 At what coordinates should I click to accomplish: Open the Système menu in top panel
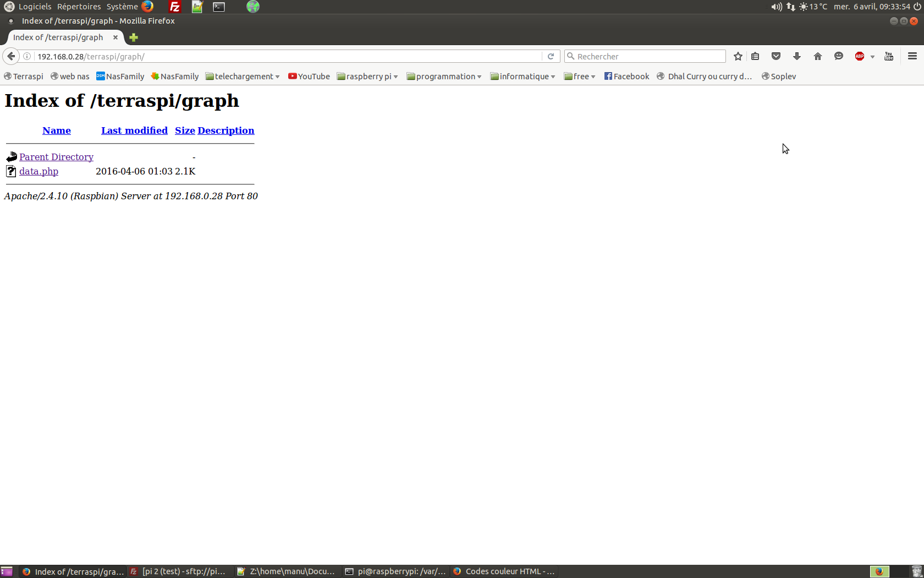(122, 7)
